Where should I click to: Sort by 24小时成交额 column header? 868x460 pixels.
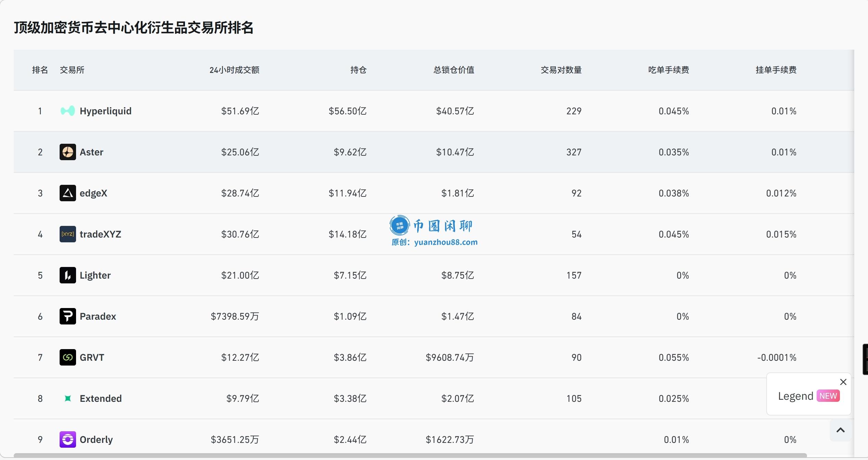pyautogui.click(x=234, y=70)
